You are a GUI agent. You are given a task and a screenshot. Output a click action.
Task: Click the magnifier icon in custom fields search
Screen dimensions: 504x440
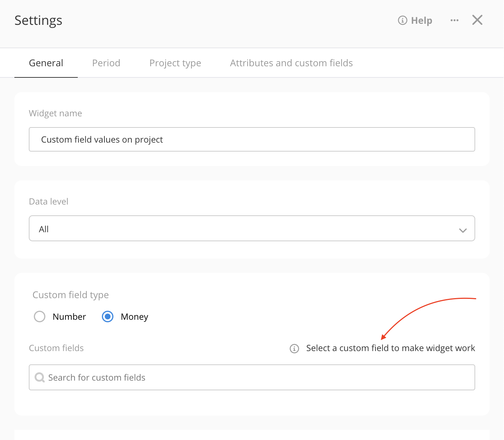(39, 377)
